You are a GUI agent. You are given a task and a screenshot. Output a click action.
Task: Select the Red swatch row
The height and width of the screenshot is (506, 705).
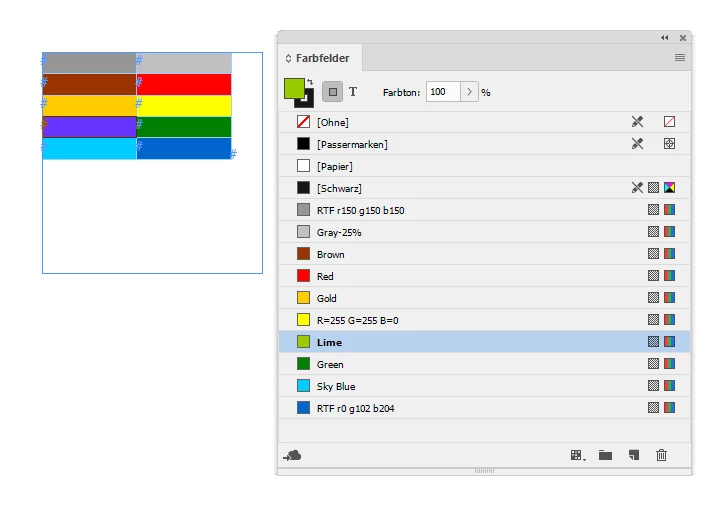coord(484,276)
